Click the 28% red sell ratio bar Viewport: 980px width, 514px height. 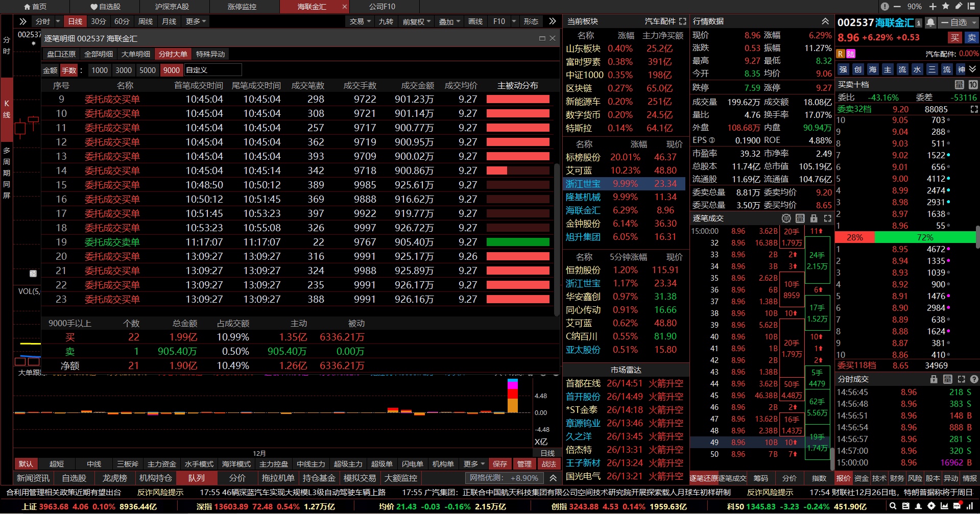[x=855, y=237]
